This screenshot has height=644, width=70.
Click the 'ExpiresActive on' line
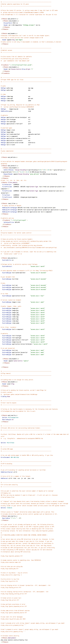tap(8, 260)
